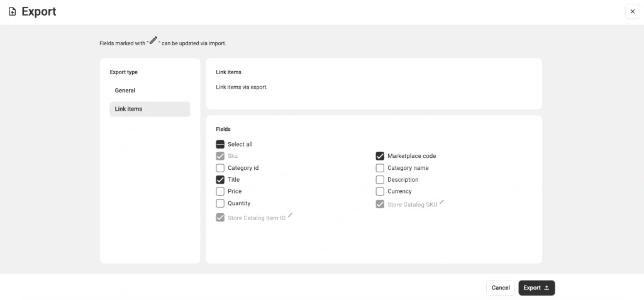Check the Price field checkbox

(220, 191)
